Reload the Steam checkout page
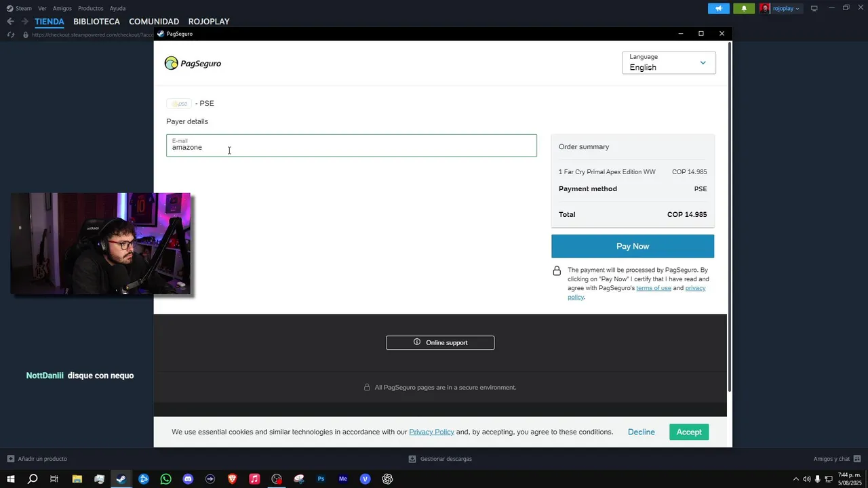868x488 pixels. pyautogui.click(x=11, y=35)
